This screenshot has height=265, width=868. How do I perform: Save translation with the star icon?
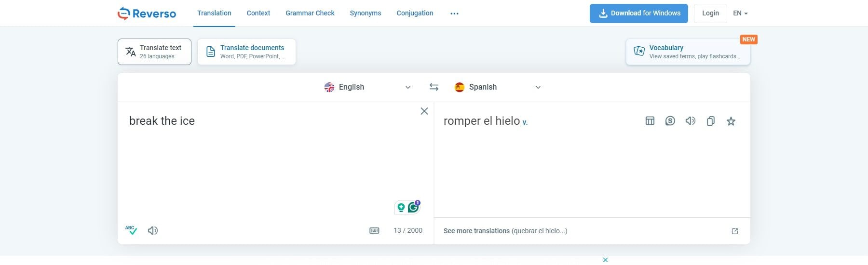731,121
